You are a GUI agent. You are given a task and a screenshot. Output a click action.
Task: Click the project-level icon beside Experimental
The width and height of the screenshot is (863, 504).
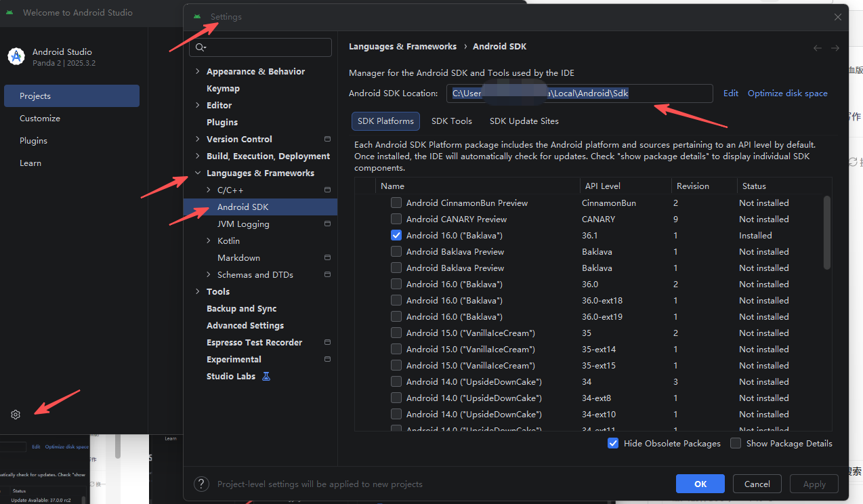[328, 359]
